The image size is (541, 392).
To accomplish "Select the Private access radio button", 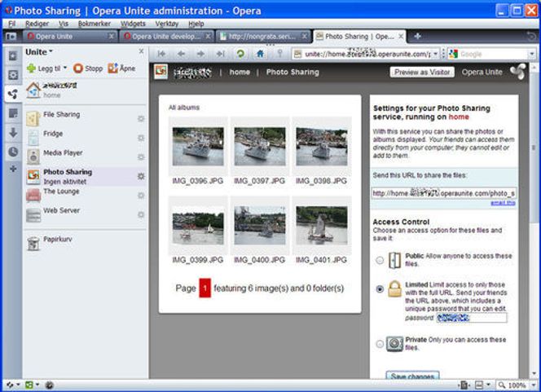I will tap(380, 344).
